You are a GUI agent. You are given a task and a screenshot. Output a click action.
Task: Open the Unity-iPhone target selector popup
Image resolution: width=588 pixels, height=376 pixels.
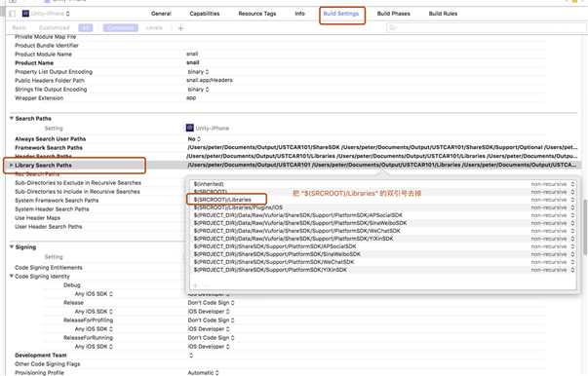46,14
